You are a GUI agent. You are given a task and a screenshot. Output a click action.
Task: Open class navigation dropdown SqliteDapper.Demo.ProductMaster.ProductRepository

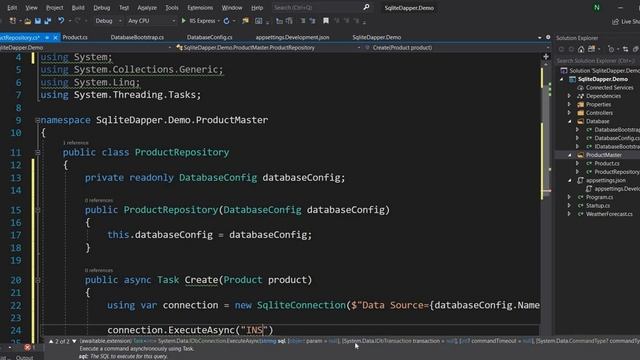268,48
